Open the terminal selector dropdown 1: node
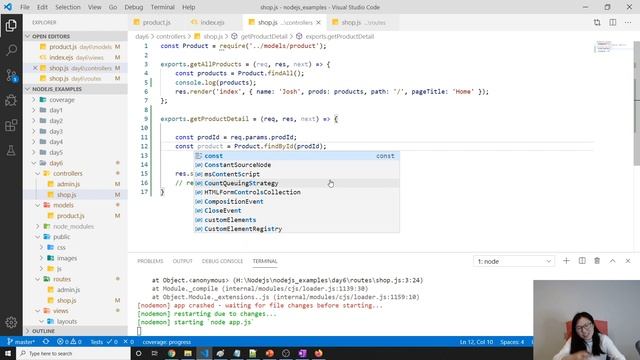The width and height of the screenshot is (640, 360). coord(514,261)
